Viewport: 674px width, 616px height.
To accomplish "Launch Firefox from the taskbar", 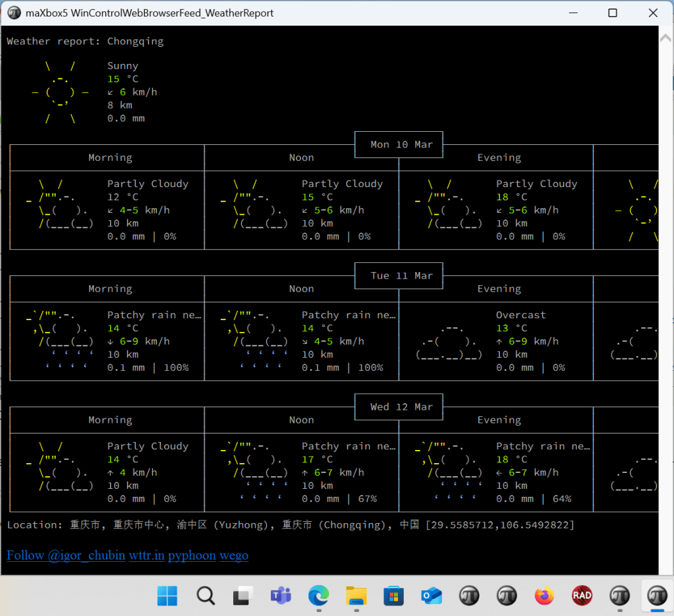I will [544, 596].
